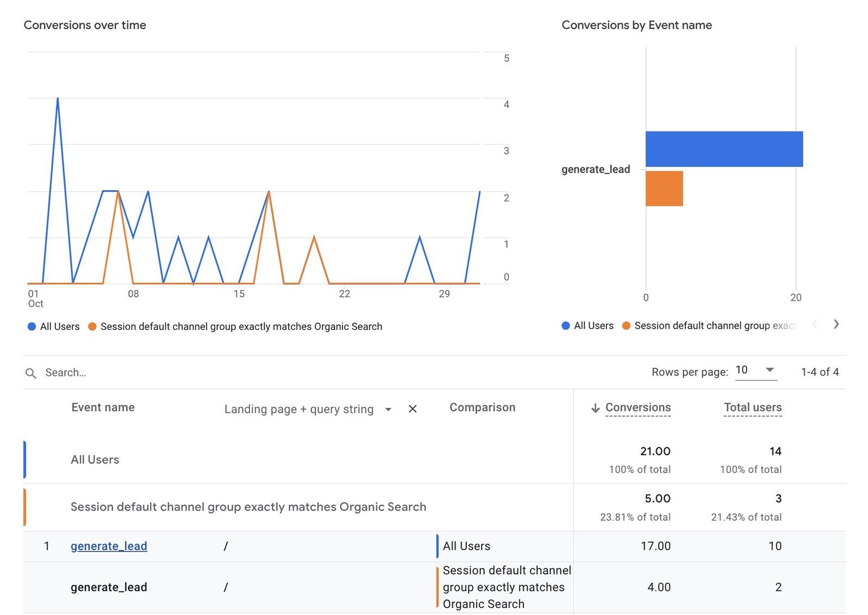
Task: Toggle All Users legend in bar chart
Action: pyautogui.click(x=588, y=326)
